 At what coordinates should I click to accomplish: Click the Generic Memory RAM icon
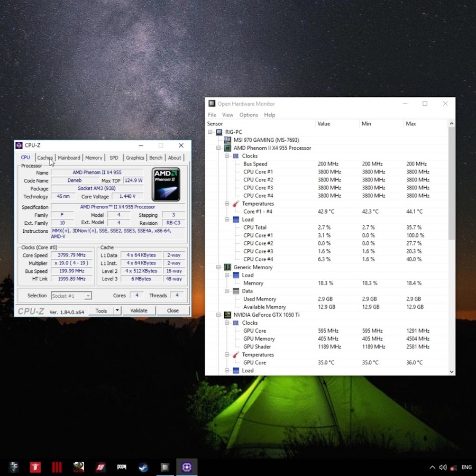tap(227, 267)
